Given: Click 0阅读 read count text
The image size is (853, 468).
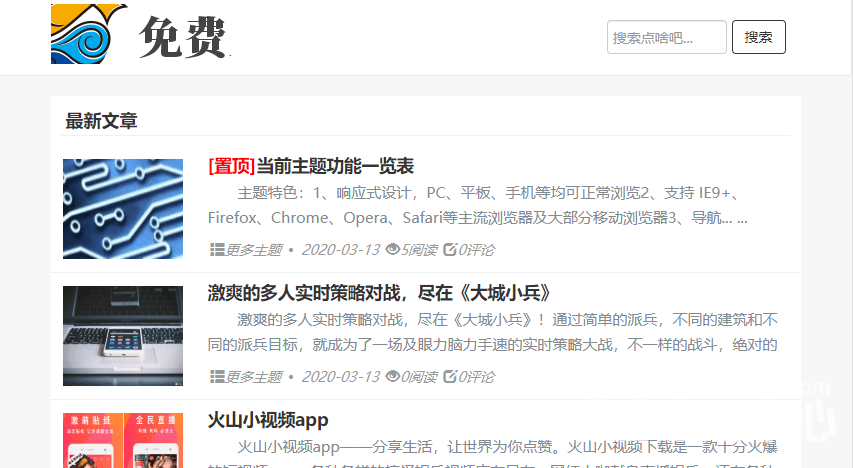Looking at the screenshot, I should pos(419,377).
